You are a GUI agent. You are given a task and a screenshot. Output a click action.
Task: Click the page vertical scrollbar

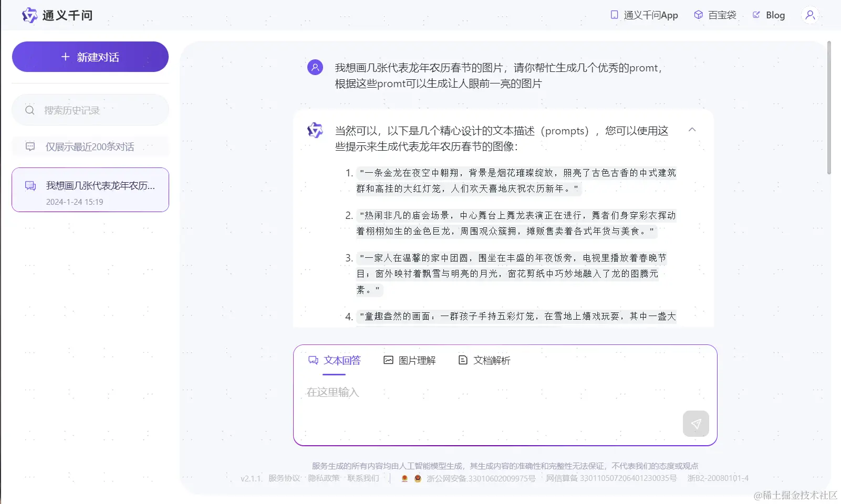point(829,108)
